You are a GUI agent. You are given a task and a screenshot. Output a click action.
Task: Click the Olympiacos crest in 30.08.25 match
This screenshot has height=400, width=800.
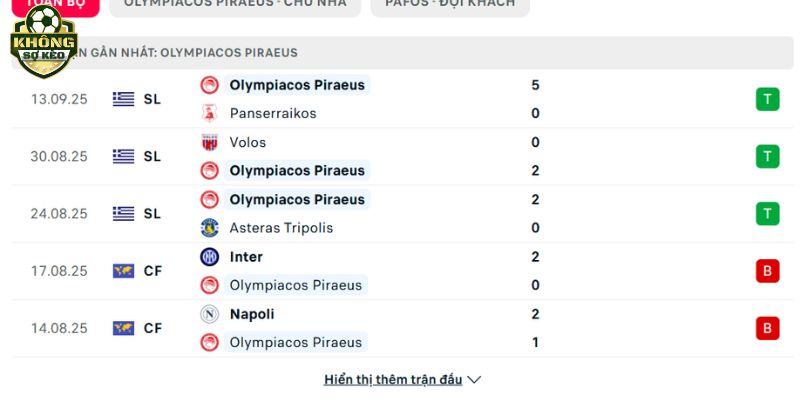(209, 170)
